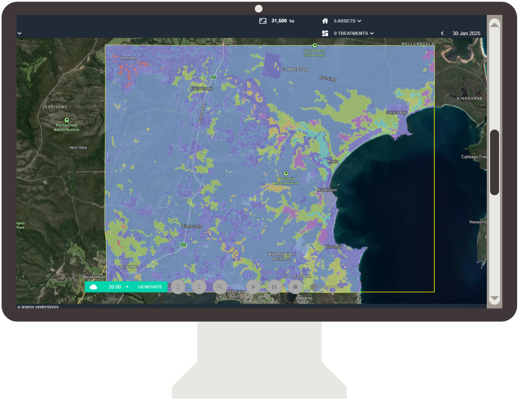Click the house assets icon
Screen dimensions: 532x399
[x=325, y=21]
